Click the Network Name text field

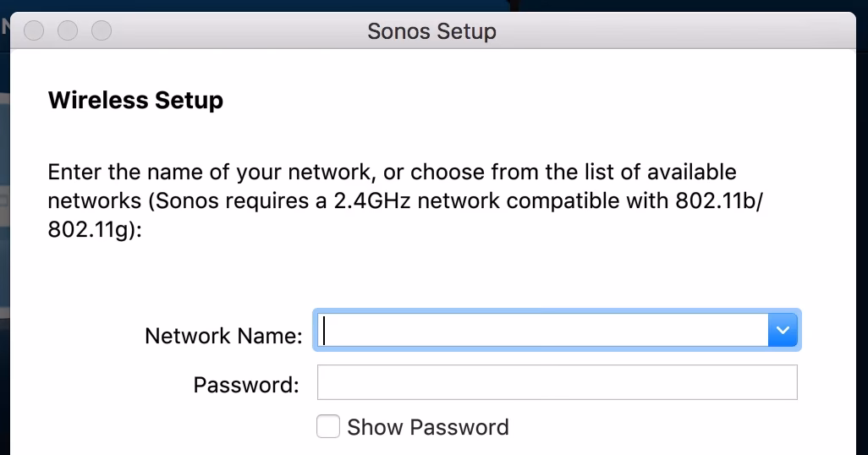coord(542,330)
